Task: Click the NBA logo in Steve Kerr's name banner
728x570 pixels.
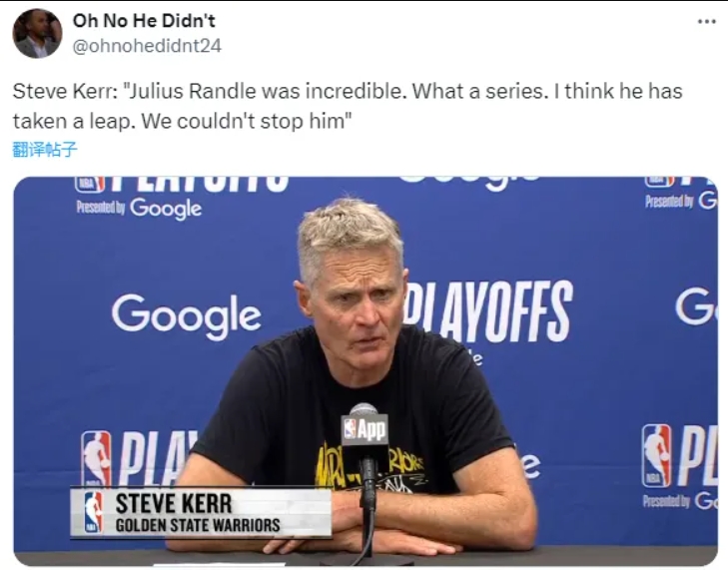Action: [x=93, y=512]
